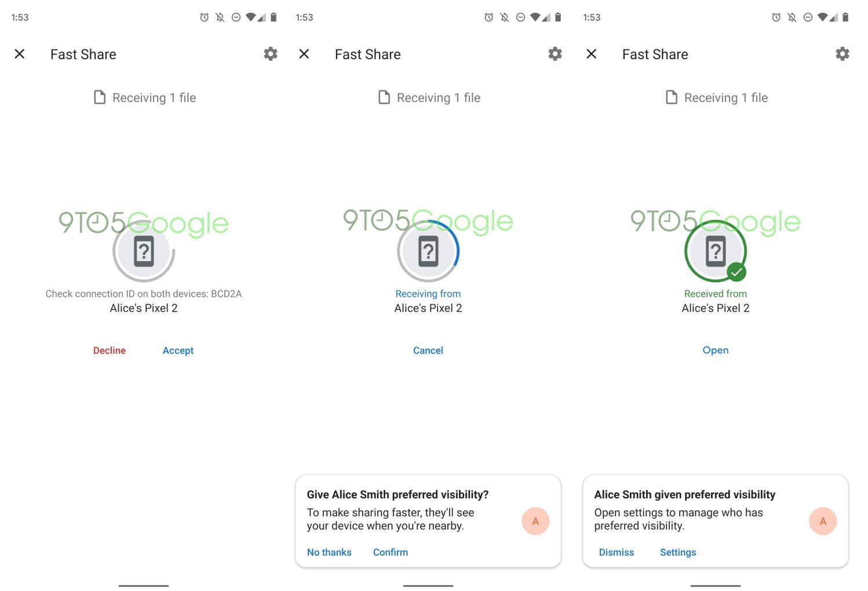Accept the incoming file transfer
868x591 pixels.
(x=178, y=350)
